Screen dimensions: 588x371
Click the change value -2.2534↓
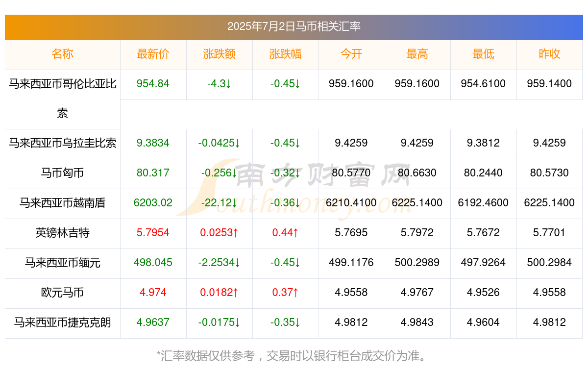tap(219, 263)
